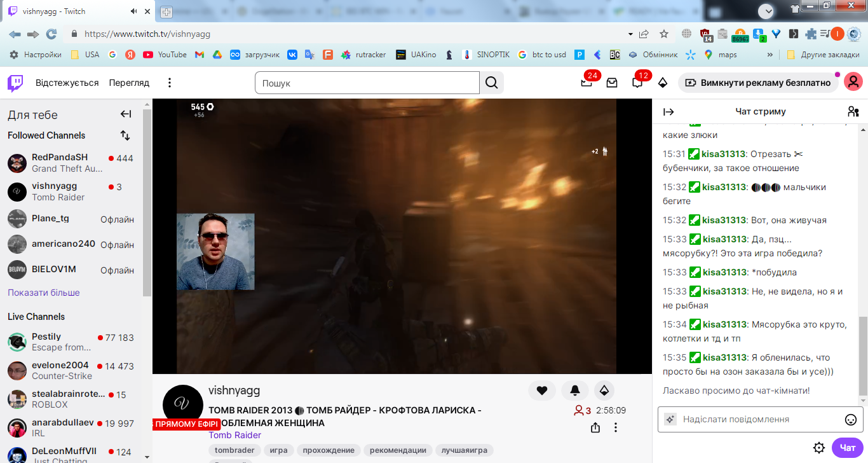Sort followed channels with arrows icon

[x=125, y=135]
